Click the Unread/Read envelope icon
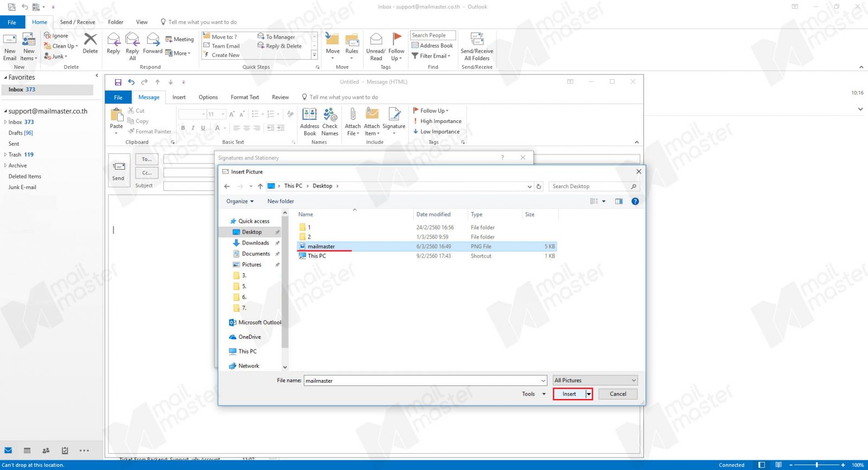This screenshot has height=470, width=868. (x=376, y=40)
